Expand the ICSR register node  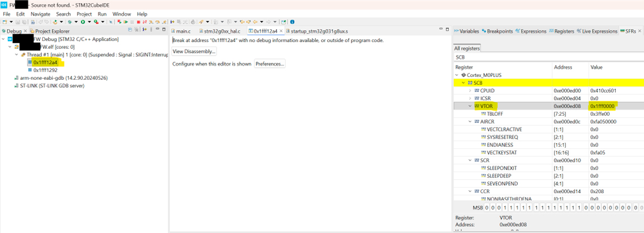pos(471,98)
